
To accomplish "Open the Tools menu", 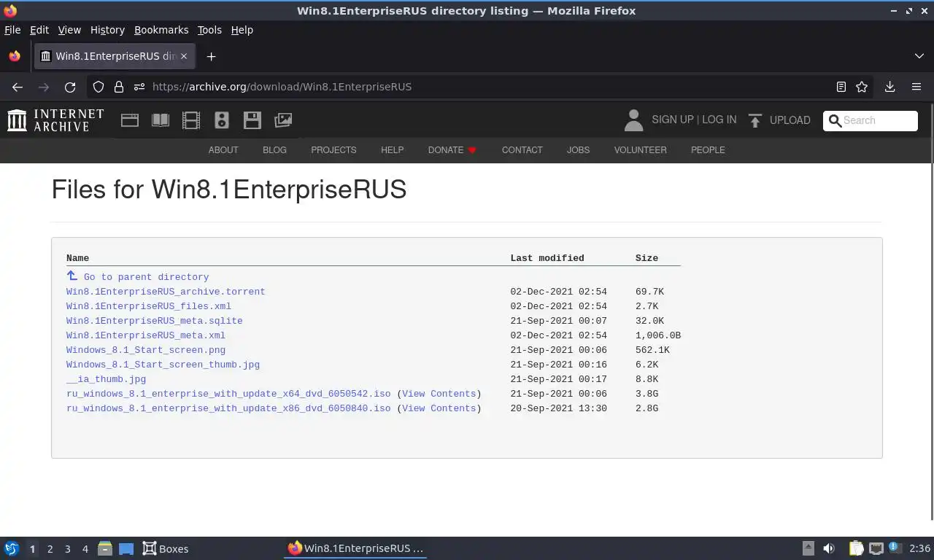I will click(209, 30).
